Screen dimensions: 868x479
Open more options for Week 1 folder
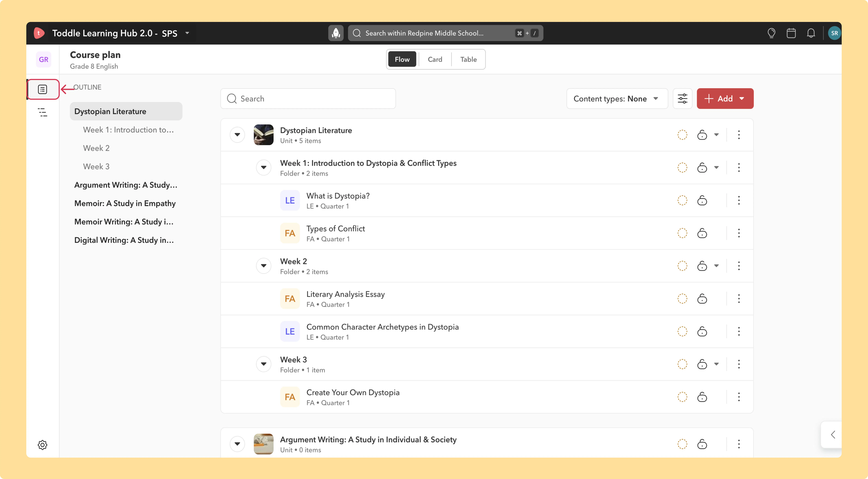click(739, 168)
